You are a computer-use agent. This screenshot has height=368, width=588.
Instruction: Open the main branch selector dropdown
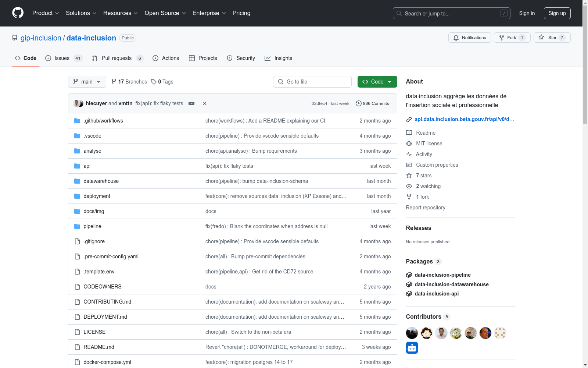[87, 82]
